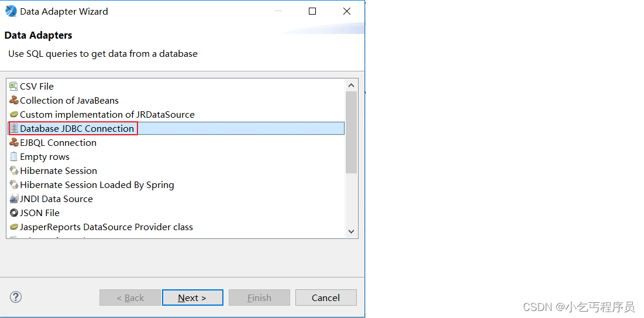Select Hibernate Session Loaded By Spring
The height and width of the screenshot is (318, 644).
(x=176, y=184)
